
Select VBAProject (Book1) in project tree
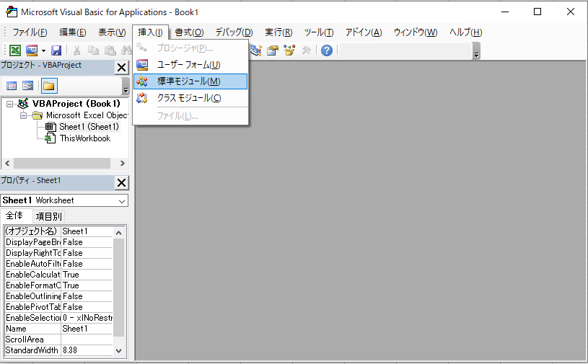[76, 104]
